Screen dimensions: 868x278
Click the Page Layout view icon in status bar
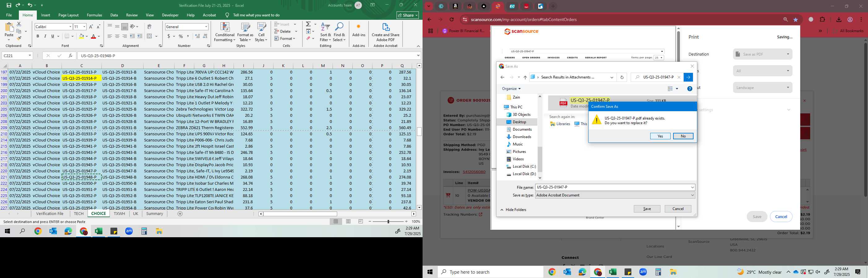pos(348,221)
